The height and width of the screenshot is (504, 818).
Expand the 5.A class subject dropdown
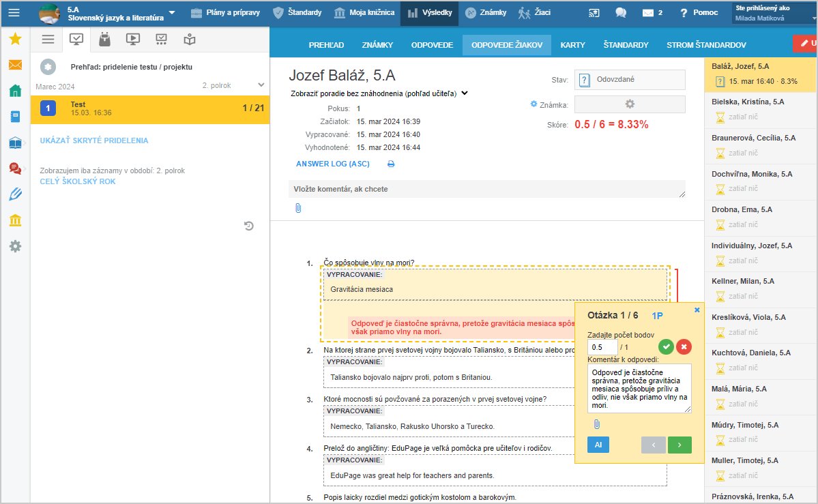(x=172, y=13)
